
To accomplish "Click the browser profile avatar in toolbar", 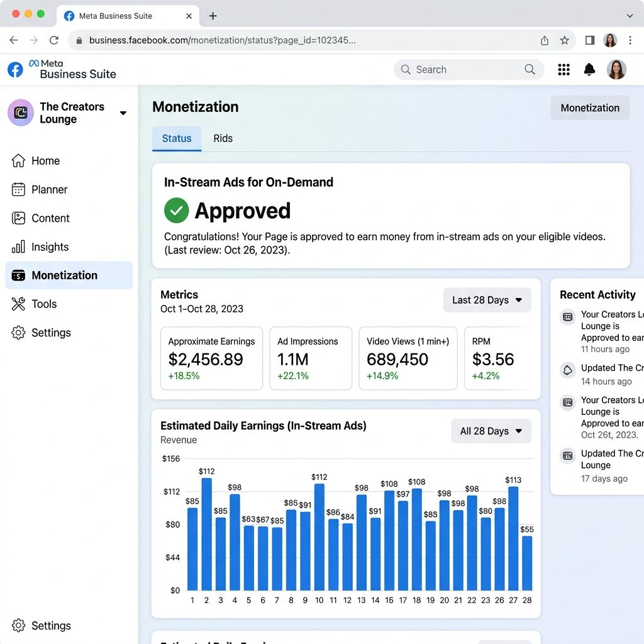I will tap(610, 40).
